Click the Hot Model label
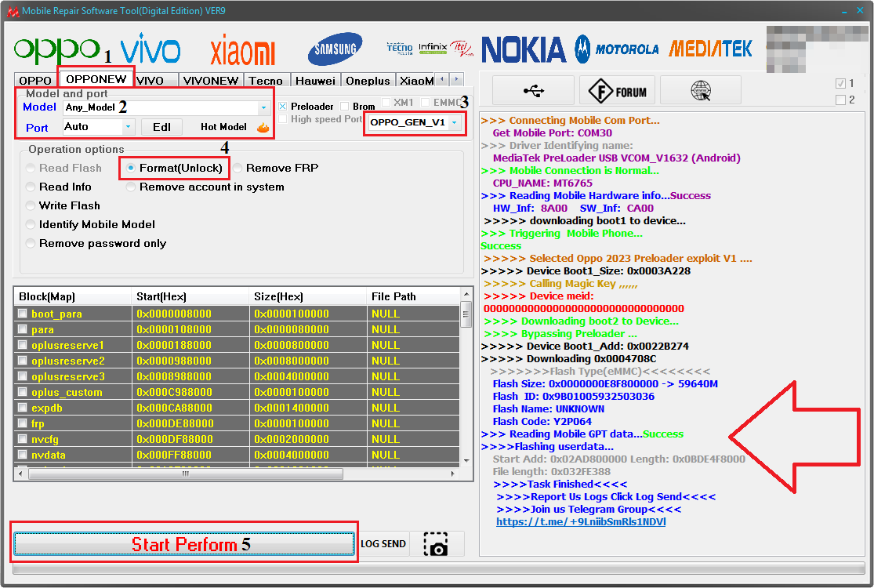This screenshot has width=874, height=588. [x=223, y=127]
